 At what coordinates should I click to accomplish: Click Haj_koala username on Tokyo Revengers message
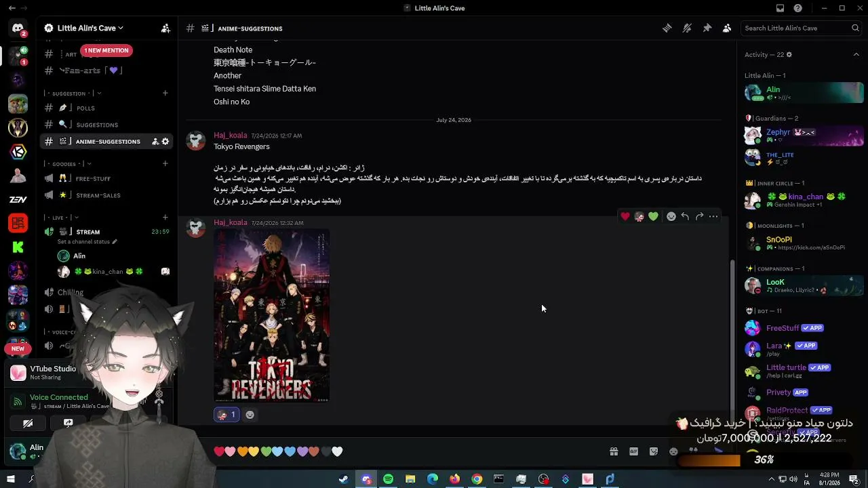(x=231, y=136)
